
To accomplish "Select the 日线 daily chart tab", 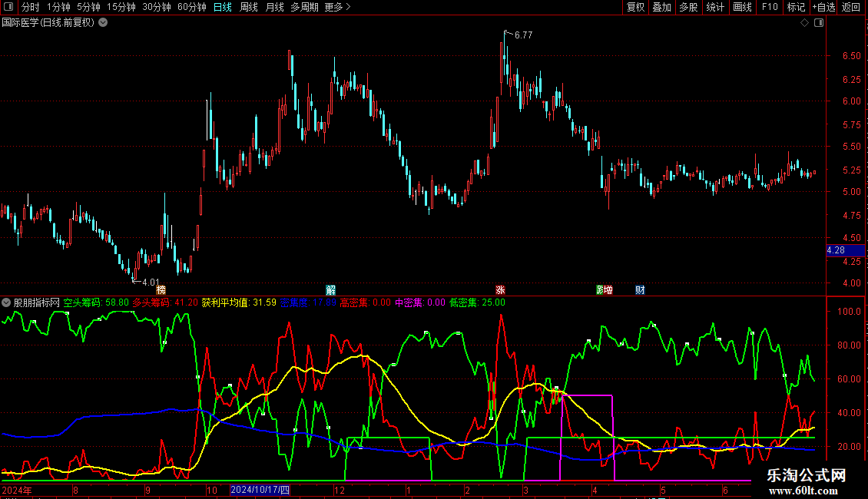I will 223,7.
